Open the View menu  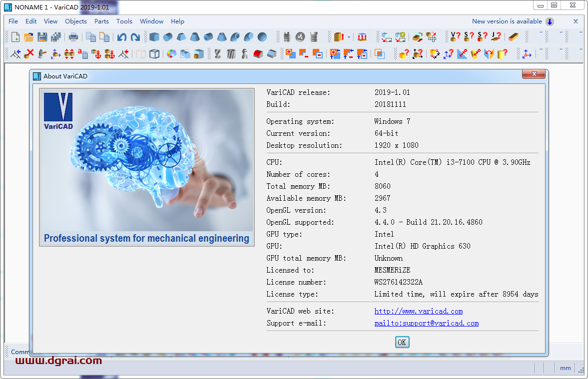coord(50,21)
